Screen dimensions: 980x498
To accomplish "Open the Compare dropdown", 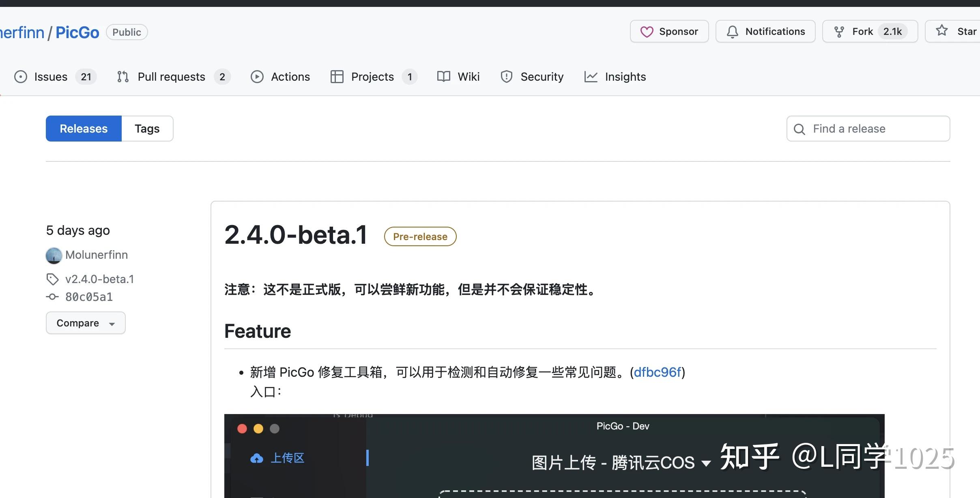I will tap(86, 323).
